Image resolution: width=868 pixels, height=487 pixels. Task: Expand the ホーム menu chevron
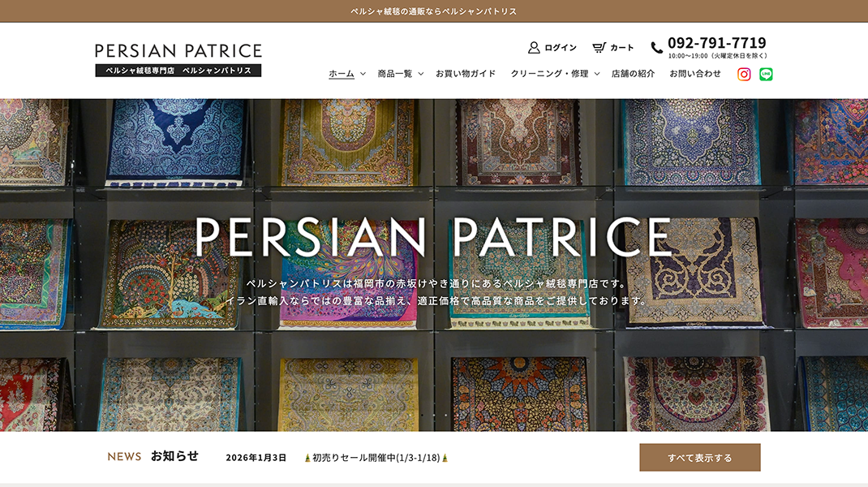click(363, 74)
